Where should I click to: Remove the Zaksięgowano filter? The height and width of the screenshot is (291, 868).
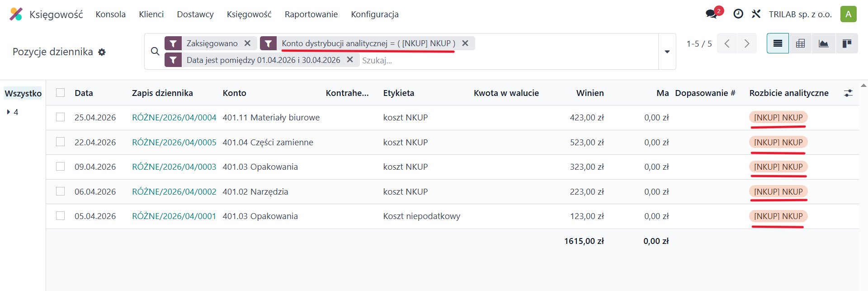pyautogui.click(x=247, y=43)
